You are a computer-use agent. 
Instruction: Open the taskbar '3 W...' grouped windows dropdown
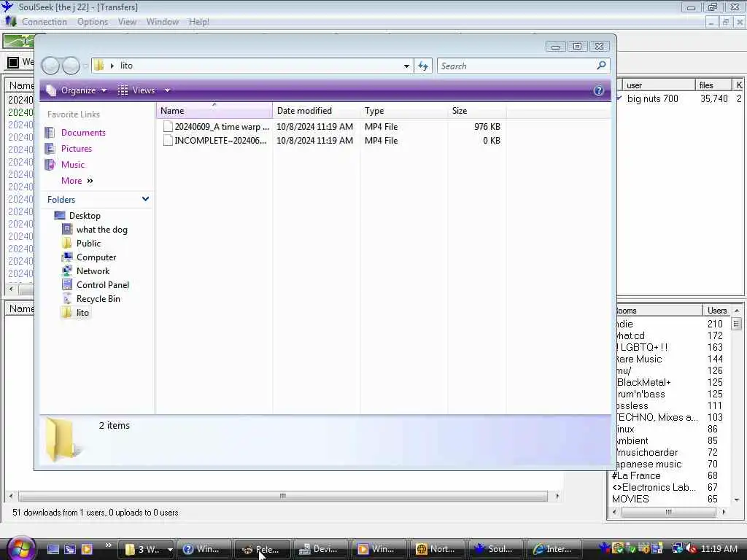click(169, 550)
